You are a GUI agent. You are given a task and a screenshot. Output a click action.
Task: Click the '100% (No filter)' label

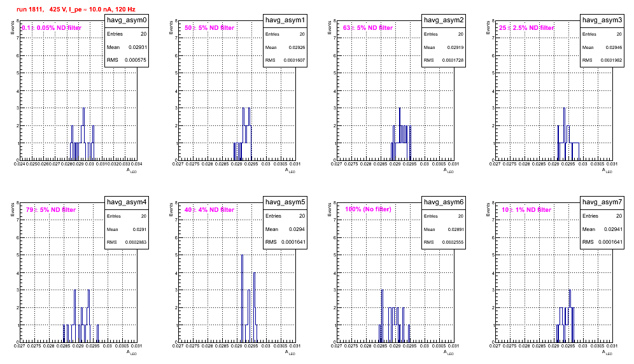click(369, 209)
